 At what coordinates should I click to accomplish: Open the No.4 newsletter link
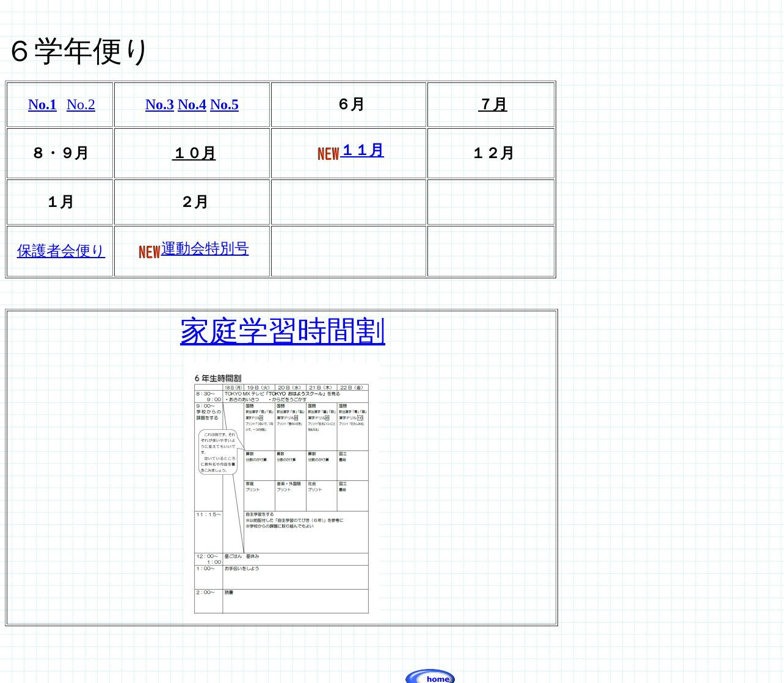[x=192, y=104]
